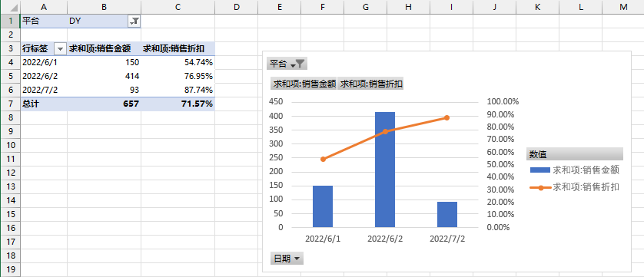Select row 19 header
Image resolution: width=644 pixels, height=277 pixels.
[x=10, y=269]
